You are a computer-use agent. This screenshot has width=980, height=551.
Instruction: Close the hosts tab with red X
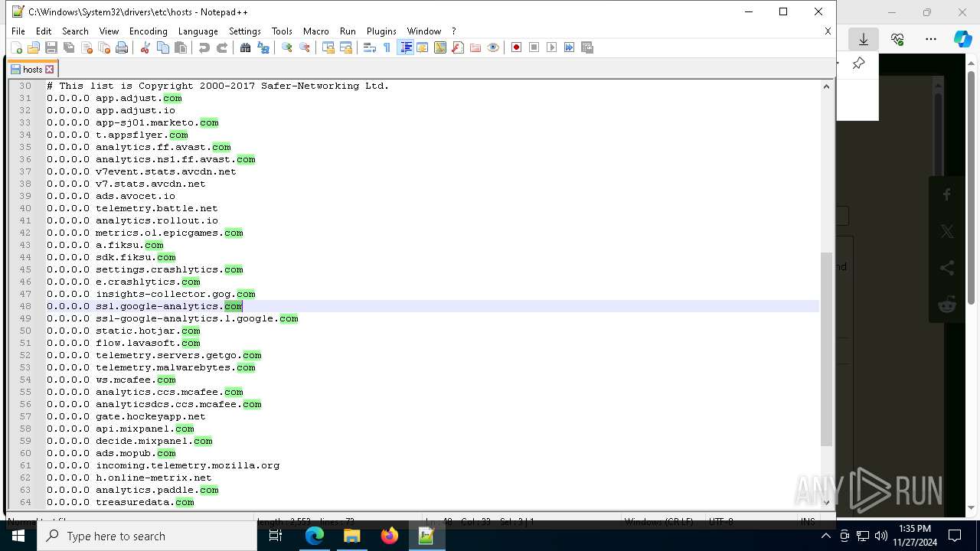tap(50, 70)
